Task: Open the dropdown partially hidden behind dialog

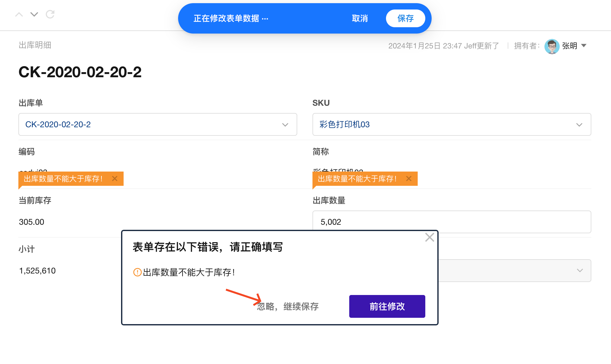Action: pyautogui.click(x=580, y=271)
